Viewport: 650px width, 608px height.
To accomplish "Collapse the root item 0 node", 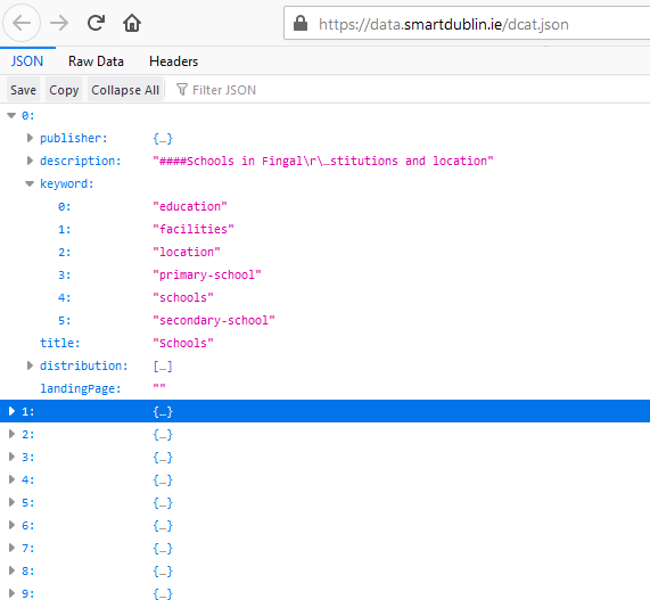I will [11, 116].
